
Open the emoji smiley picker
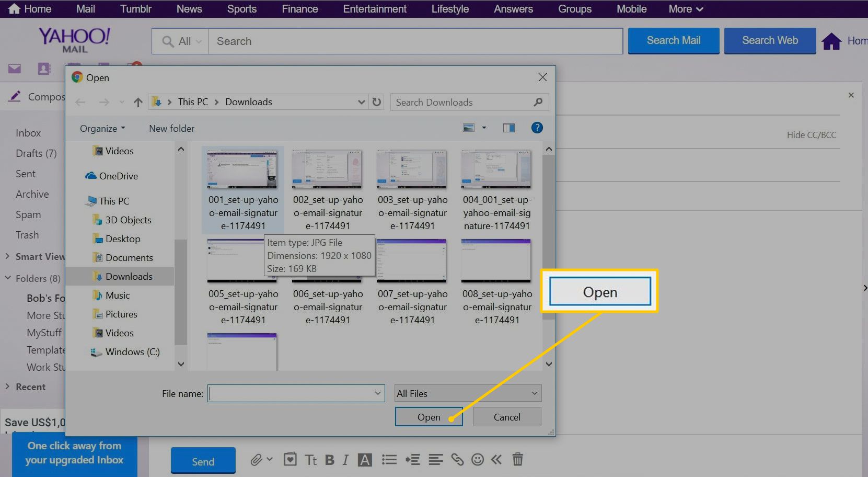[x=477, y=460]
